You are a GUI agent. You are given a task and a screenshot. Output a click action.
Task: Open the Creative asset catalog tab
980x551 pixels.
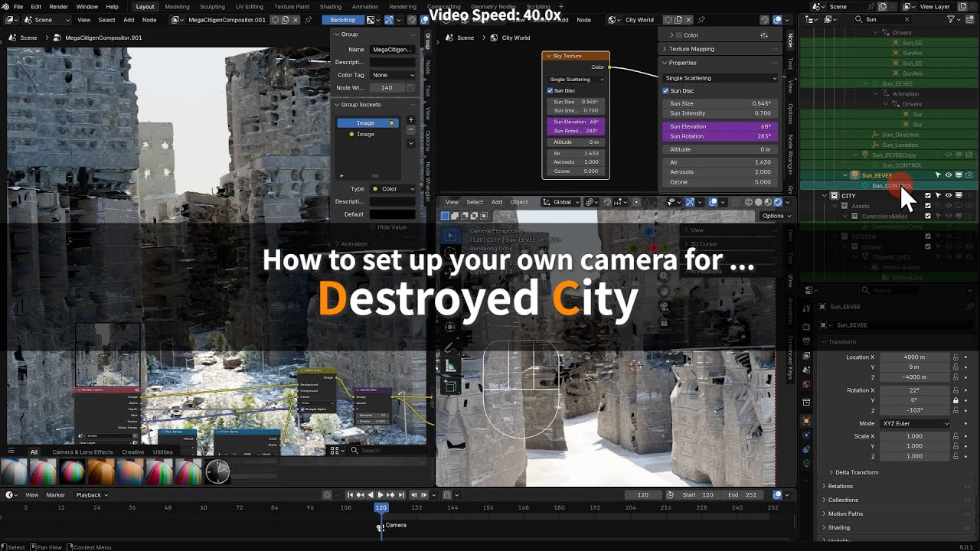coord(132,452)
